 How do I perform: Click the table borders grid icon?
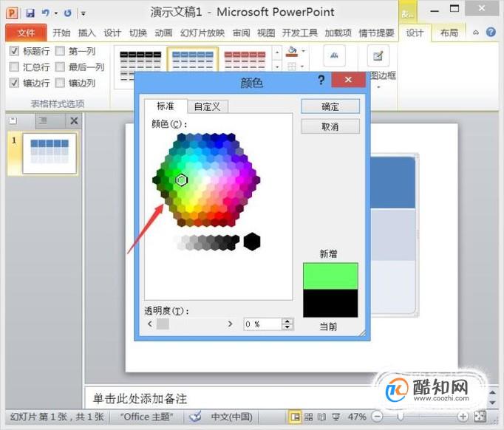point(291,66)
